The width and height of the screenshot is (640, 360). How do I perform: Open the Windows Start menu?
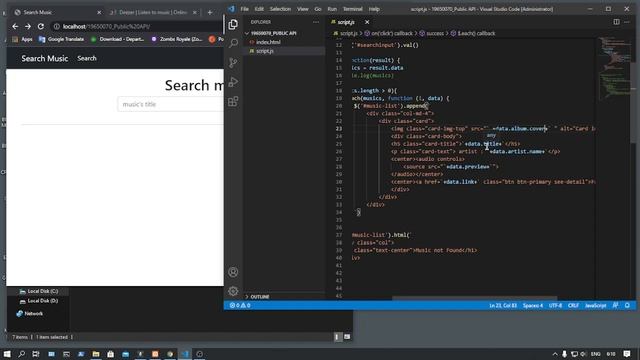(7, 354)
